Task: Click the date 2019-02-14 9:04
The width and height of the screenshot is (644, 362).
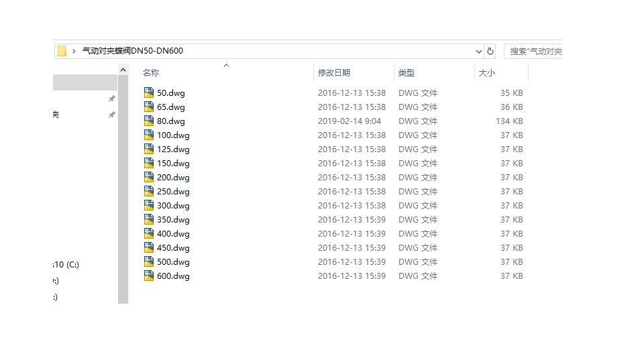Action: (x=350, y=121)
